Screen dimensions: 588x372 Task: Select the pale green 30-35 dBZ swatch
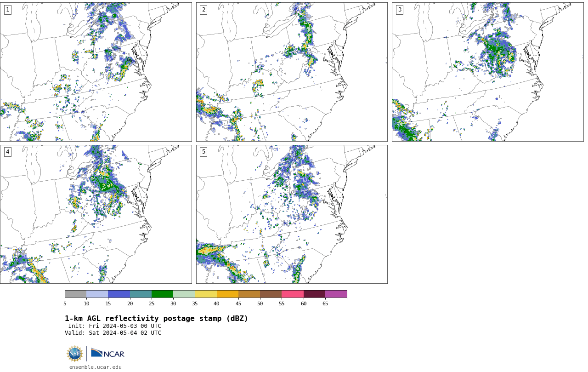click(184, 294)
